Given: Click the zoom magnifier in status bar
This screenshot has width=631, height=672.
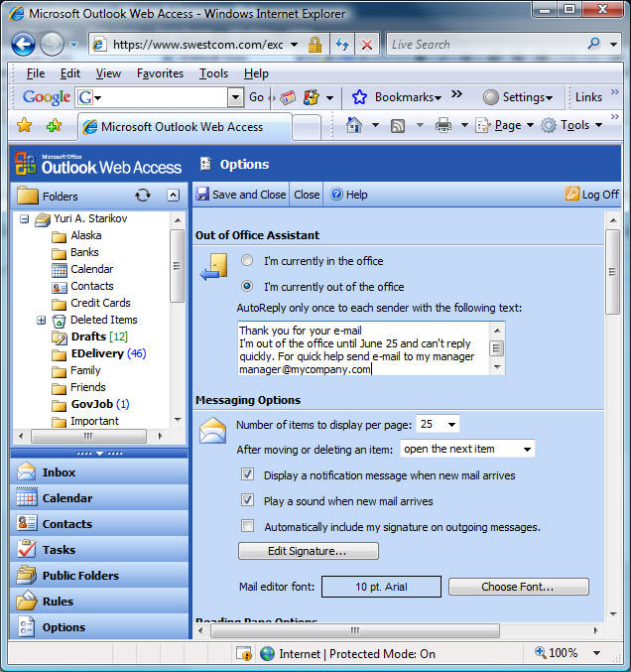Looking at the screenshot, I should click(540, 652).
